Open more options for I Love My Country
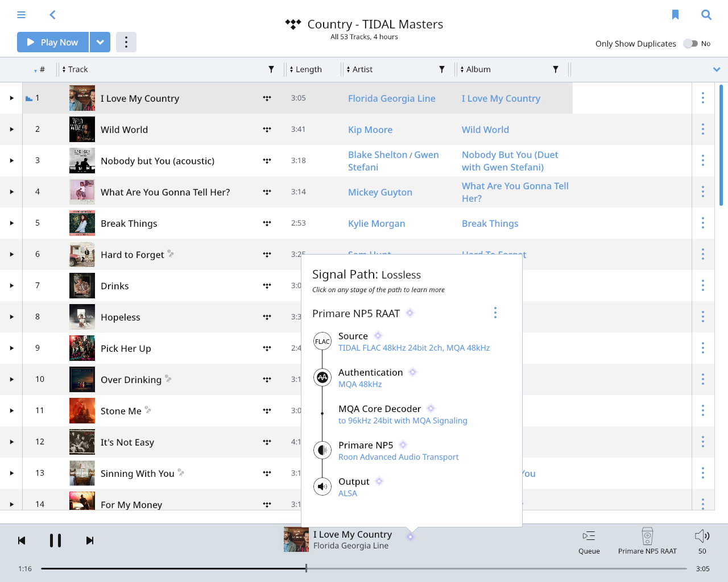 (703, 98)
